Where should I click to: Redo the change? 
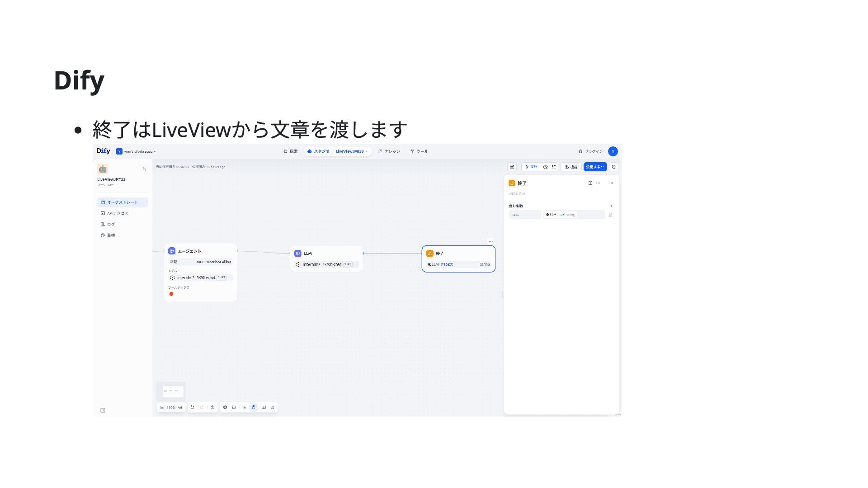(x=202, y=407)
